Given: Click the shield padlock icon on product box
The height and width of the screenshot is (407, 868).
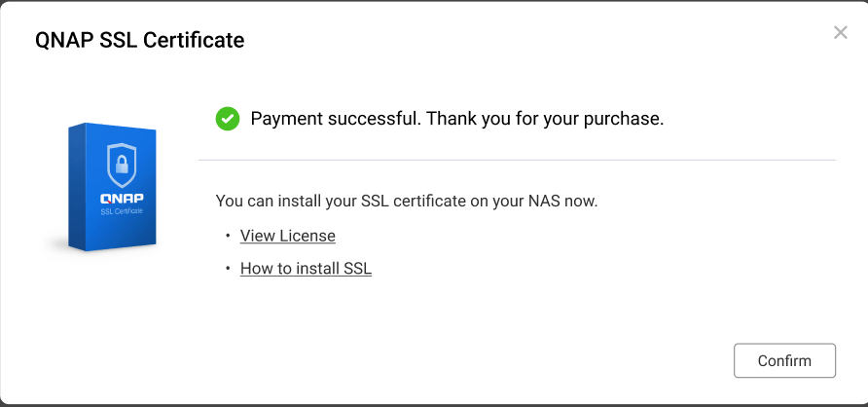Looking at the screenshot, I should [121, 162].
